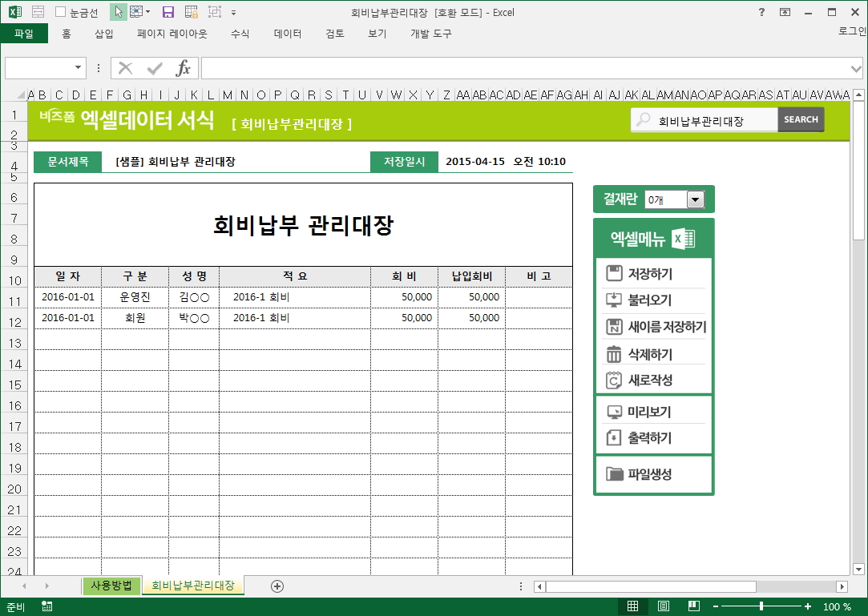Viewport: 868px width, 616px height.
Task: Open the 검토 ribbon tab
Action: [335, 34]
